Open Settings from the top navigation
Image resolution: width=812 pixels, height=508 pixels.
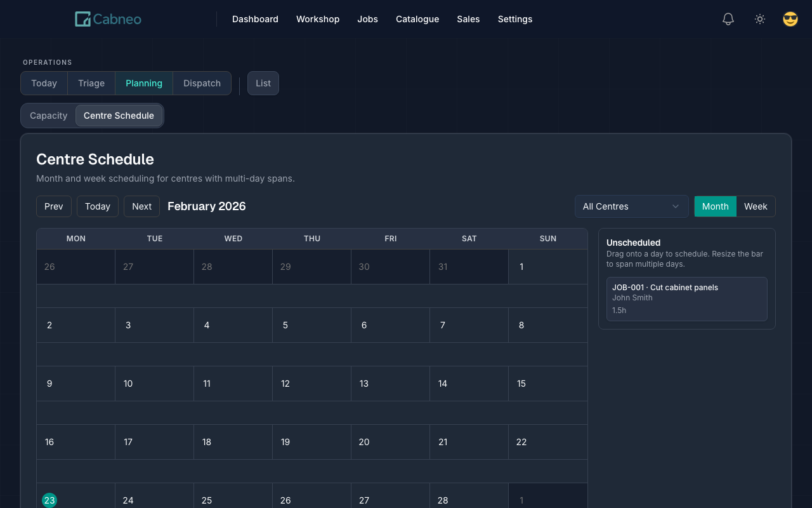[514, 19]
